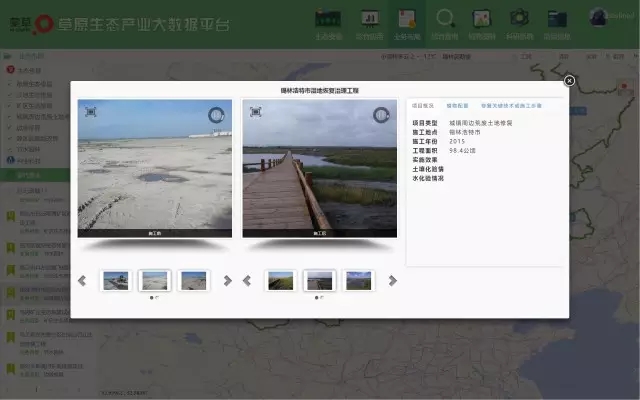
Task: Close the project detail popup
Action: tap(569, 80)
